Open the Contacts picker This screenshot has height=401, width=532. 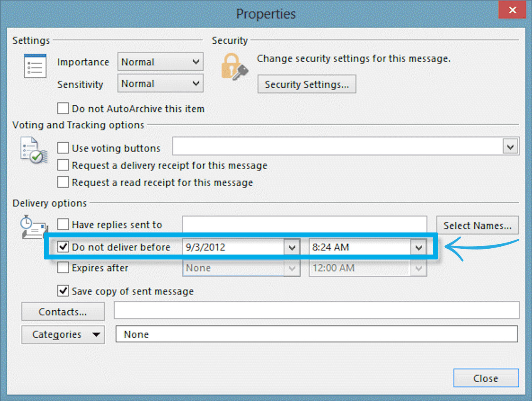click(x=63, y=311)
